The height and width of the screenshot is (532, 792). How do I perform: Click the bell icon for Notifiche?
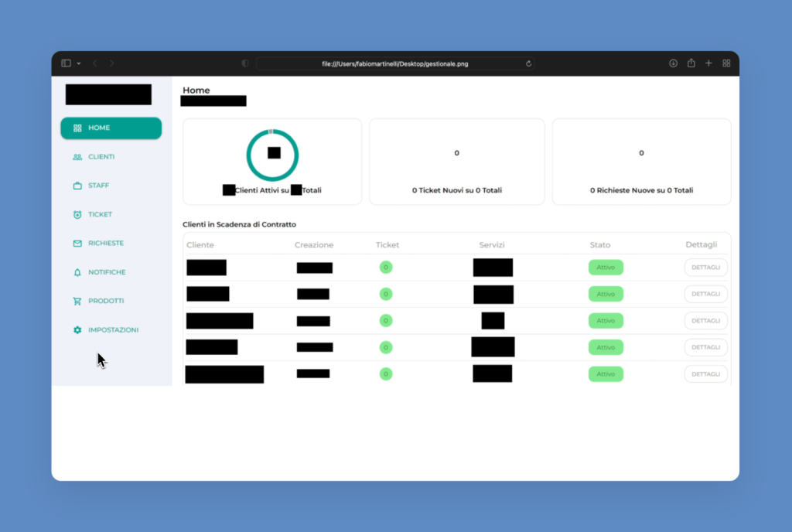click(x=77, y=272)
